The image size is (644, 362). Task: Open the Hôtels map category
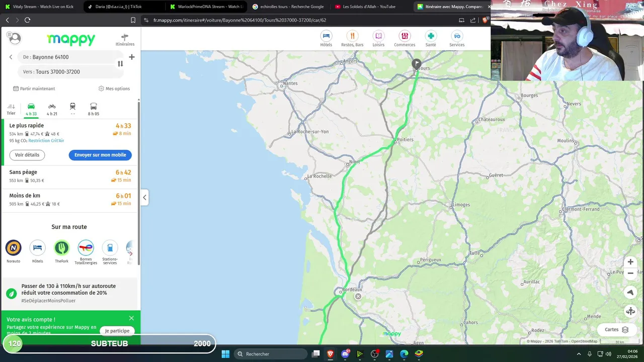pos(326,39)
